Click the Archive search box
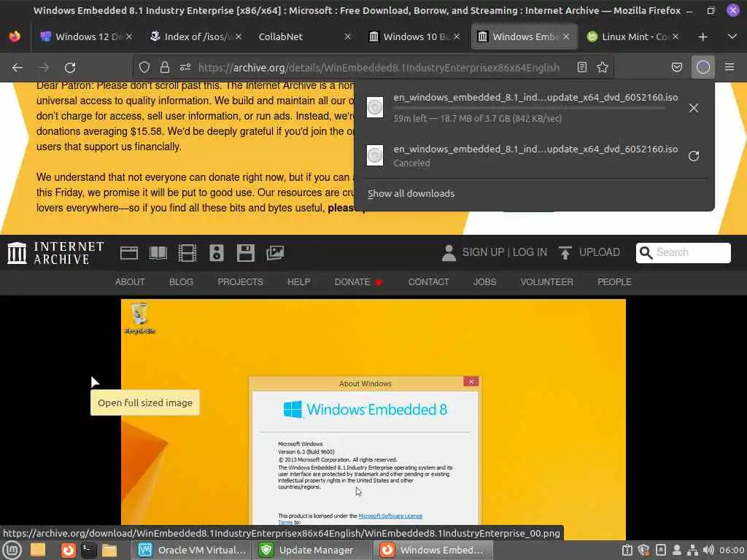This screenshot has width=747, height=560. [683, 252]
